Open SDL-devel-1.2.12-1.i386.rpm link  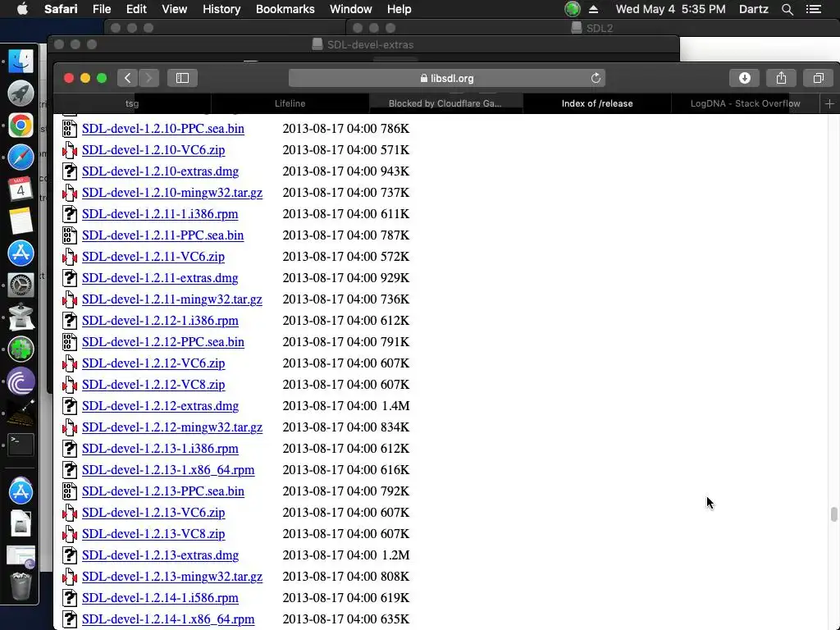[x=160, y=321]
